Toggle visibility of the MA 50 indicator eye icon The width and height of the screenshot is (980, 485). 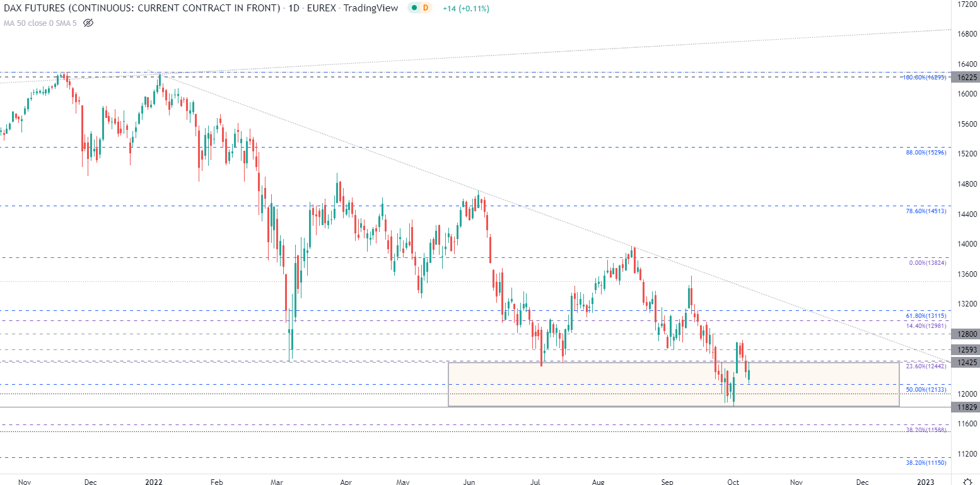pos(88,23)
